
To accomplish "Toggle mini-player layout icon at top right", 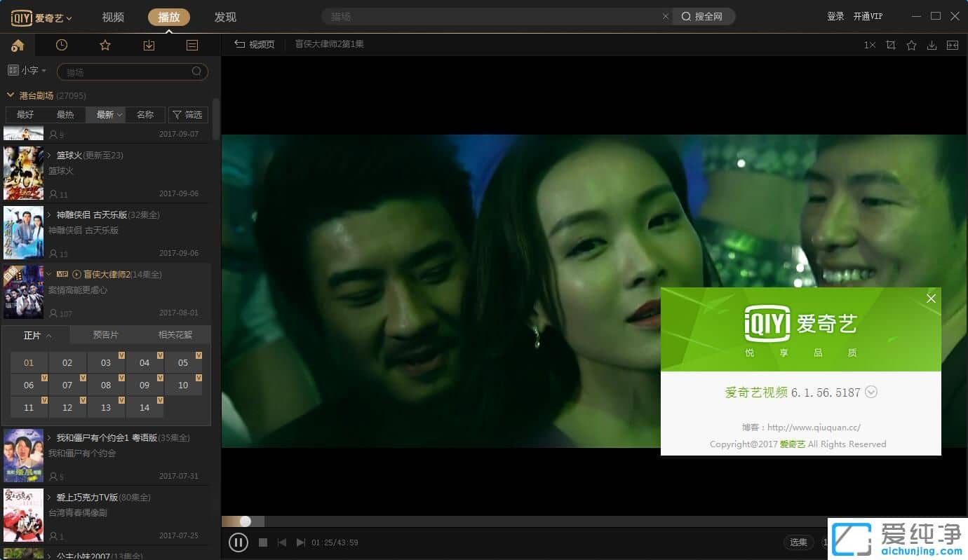I will tap(953, 45).
